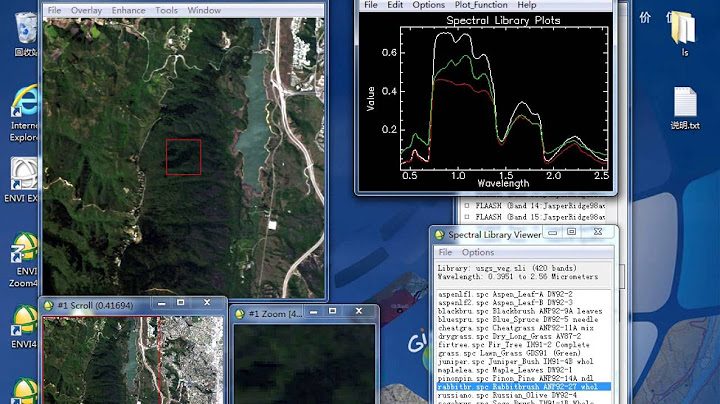The width and height of the screenshot is (720, 404).
Task: Open the ls folder on the desktop
Action: click(x=684, y=28)
